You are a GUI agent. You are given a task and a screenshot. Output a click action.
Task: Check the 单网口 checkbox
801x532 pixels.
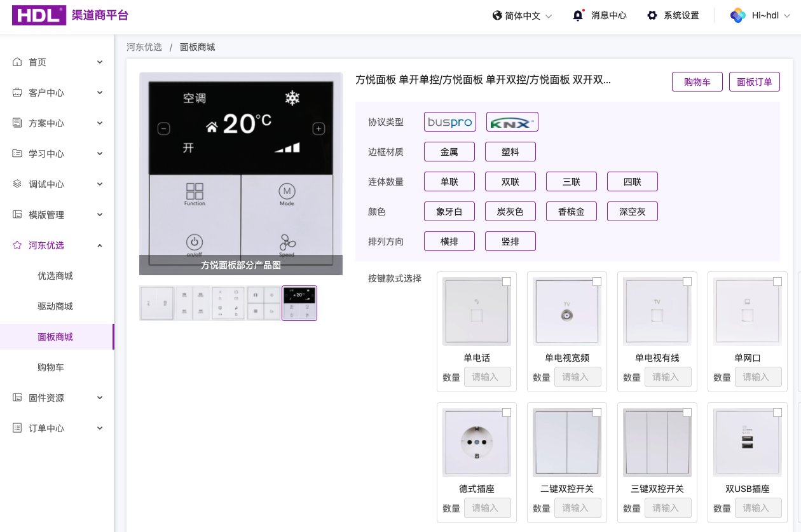tap(777, 282)
